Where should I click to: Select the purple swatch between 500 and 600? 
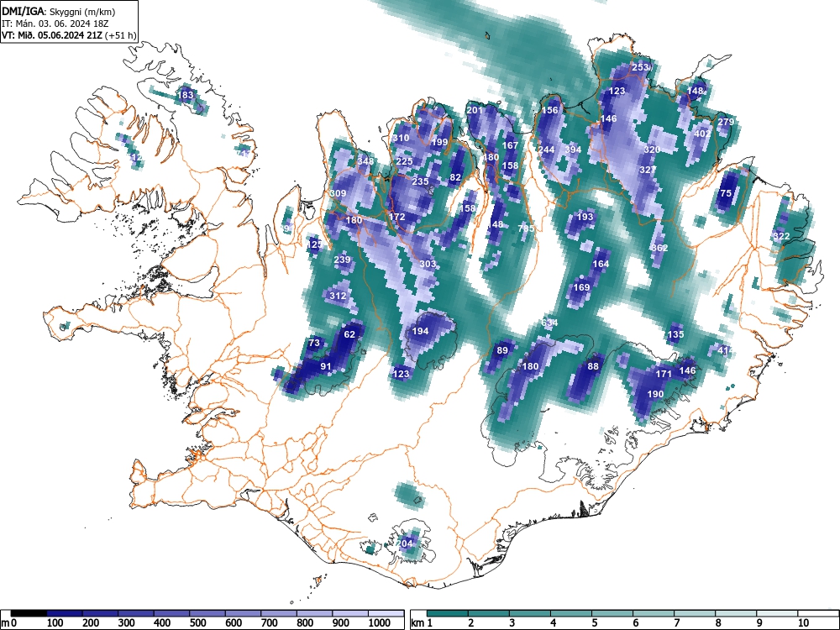(207, 613)
